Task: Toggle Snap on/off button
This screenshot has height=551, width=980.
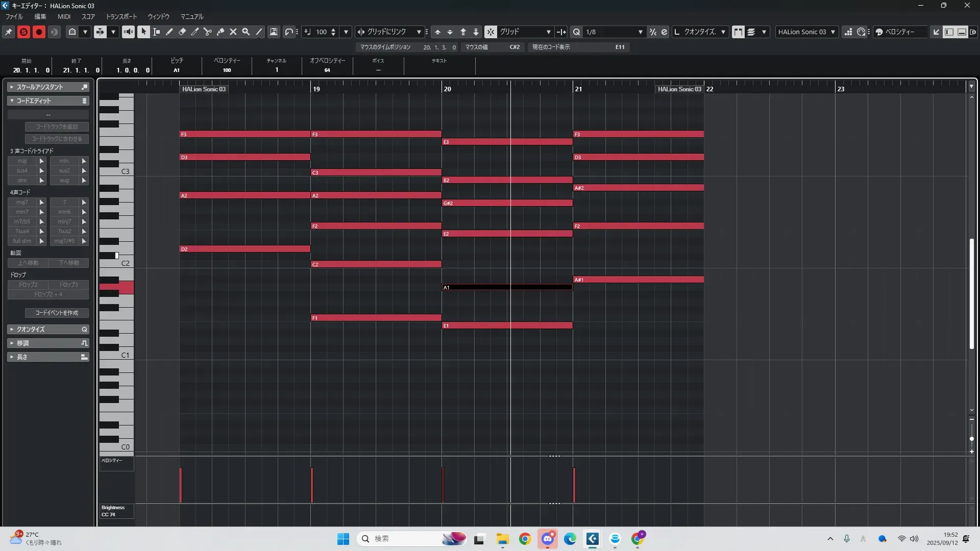Action: coord(490,32)
